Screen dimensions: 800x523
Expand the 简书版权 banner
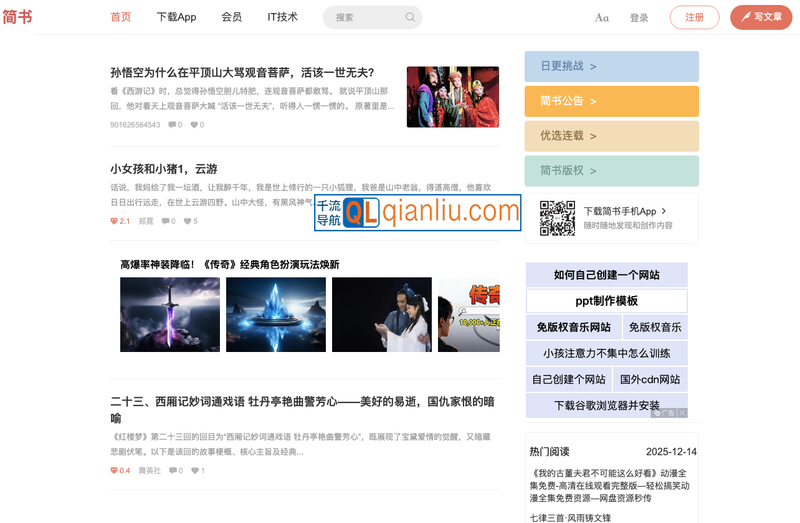[611, 171]
